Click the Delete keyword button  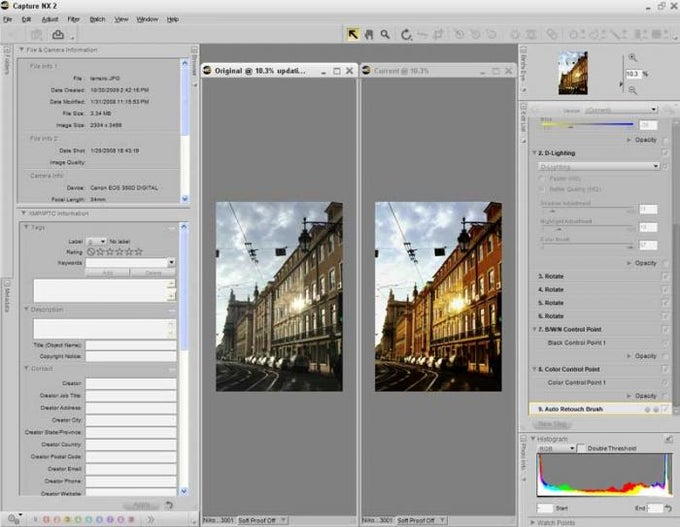click(153, 273)
